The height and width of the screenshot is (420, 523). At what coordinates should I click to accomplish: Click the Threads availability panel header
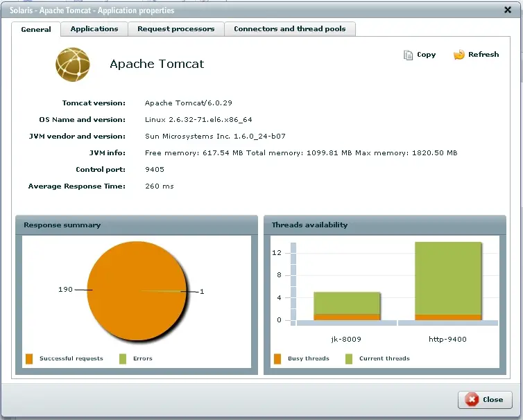click(385, 225)
